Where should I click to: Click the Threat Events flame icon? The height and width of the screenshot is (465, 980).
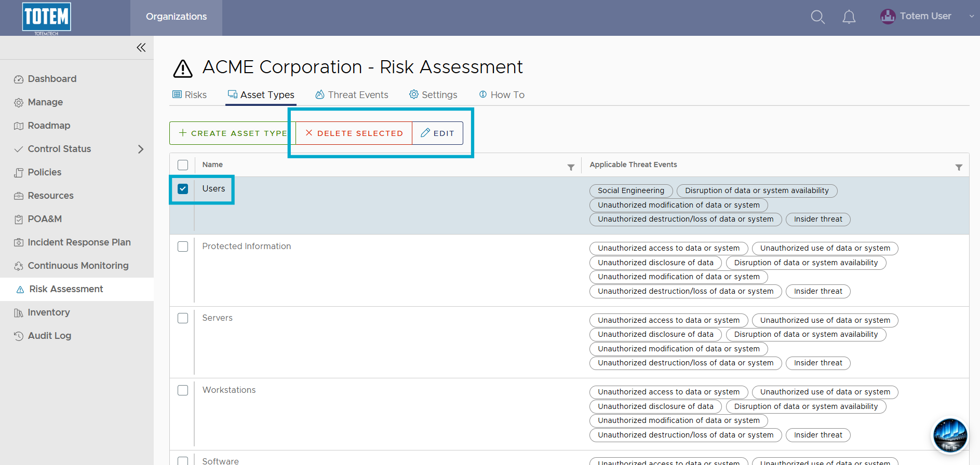coord(320,94)
